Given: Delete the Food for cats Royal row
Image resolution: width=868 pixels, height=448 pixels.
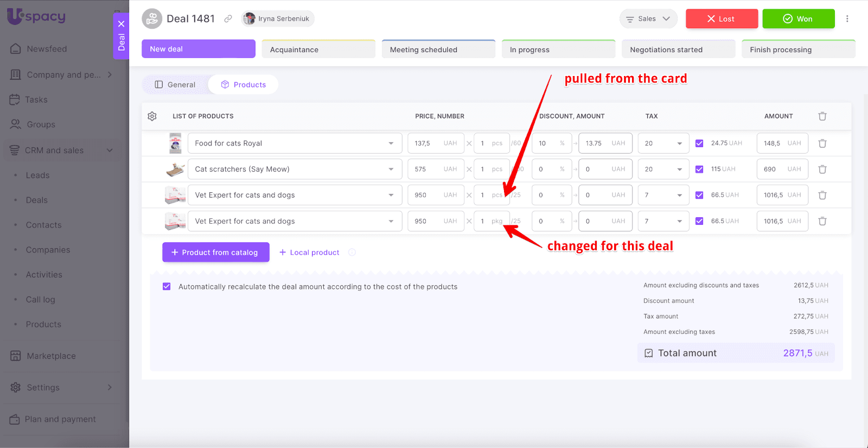Looking at the screenshot, I should point(822,143).
